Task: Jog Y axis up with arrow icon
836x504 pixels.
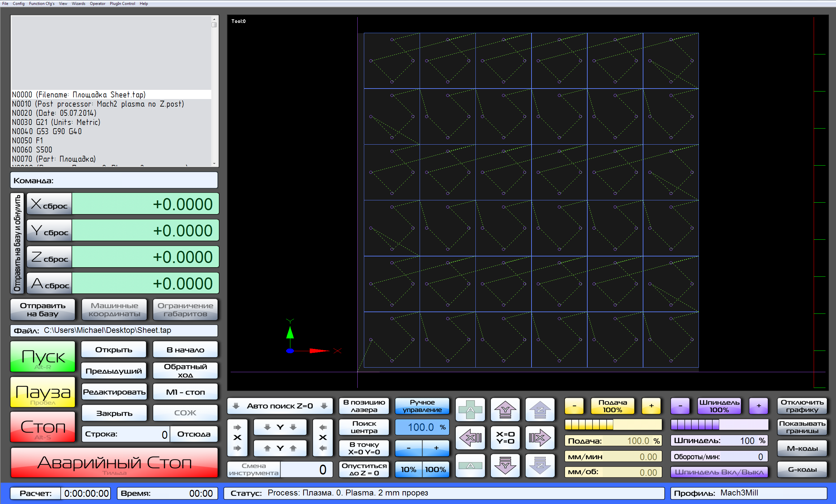Action: pyautogui.click(x=505, y=410)
